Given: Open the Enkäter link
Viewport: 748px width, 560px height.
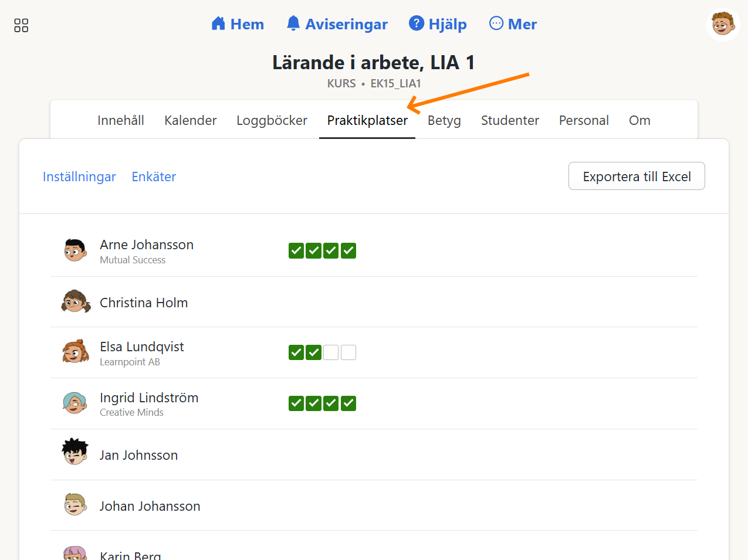Looking at the screenshot, I should 154,177.
